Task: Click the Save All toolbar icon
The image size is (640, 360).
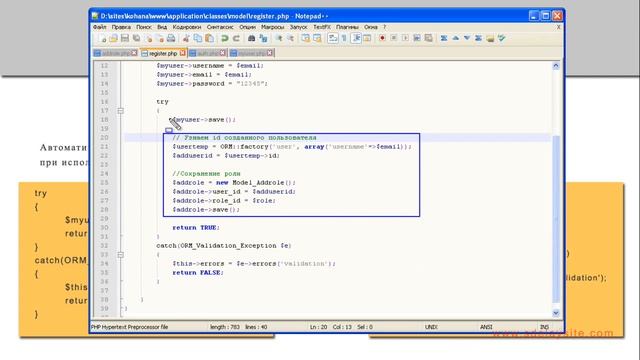Action: [x=136, y=38]
